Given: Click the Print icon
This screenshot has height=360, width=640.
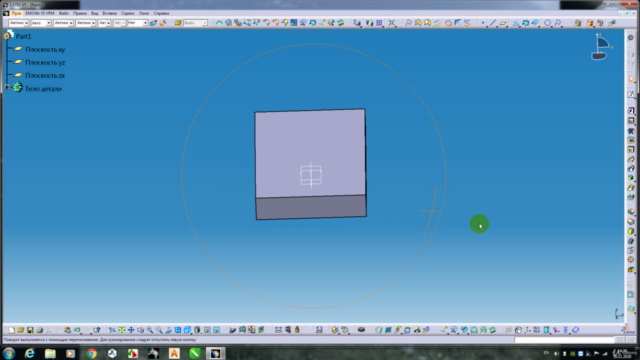Looking at the screenshot, I should [x=39, y=330].
